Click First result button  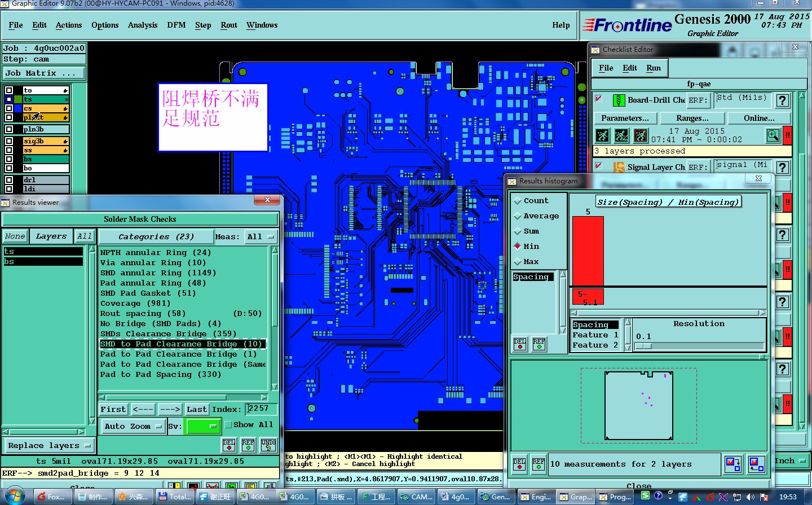113,410
